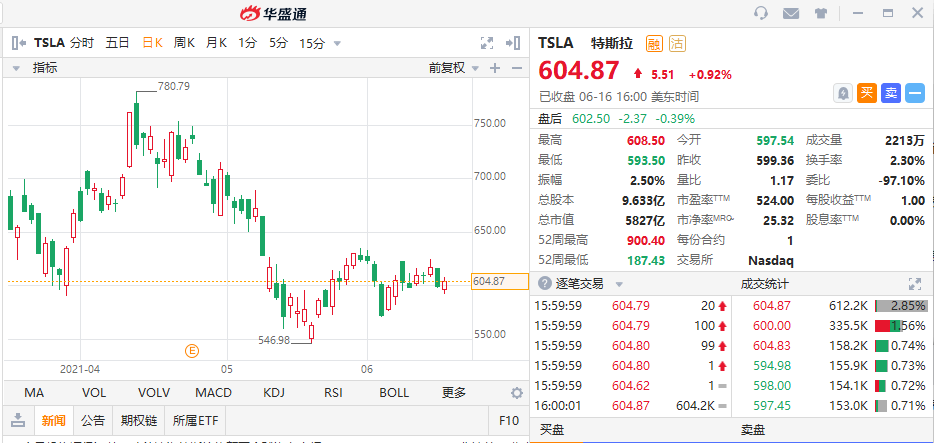Click the 2.85% volume distribution bar
934x443 pixels.
coord(901,306)
